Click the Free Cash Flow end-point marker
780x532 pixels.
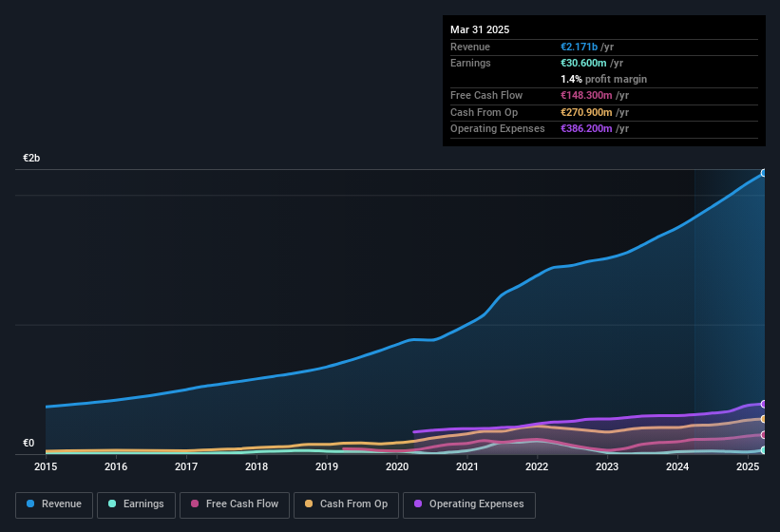click(764, 435)
